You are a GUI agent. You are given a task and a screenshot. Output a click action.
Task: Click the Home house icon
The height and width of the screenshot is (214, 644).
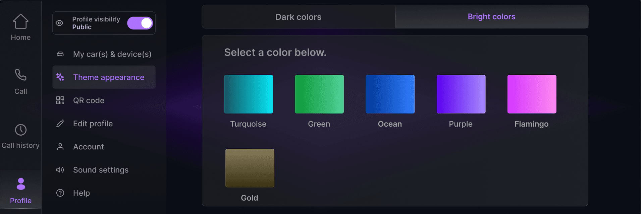coord(20,21)
